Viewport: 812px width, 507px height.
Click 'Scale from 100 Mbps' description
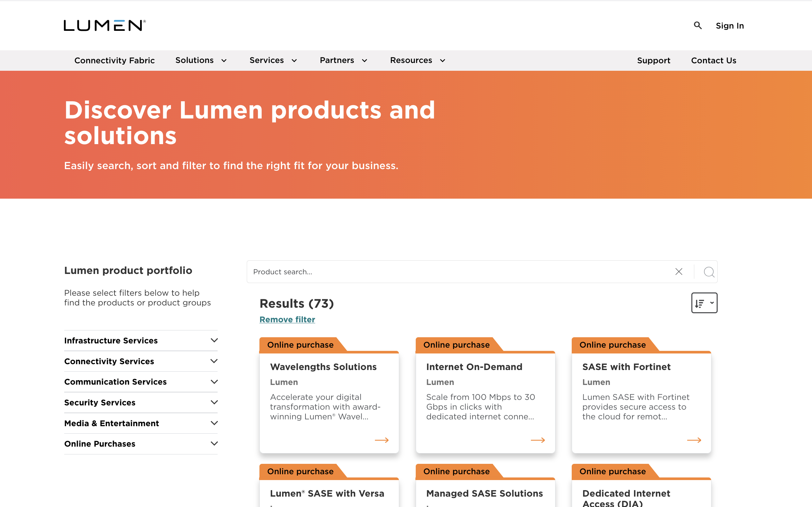click(481, 407)
